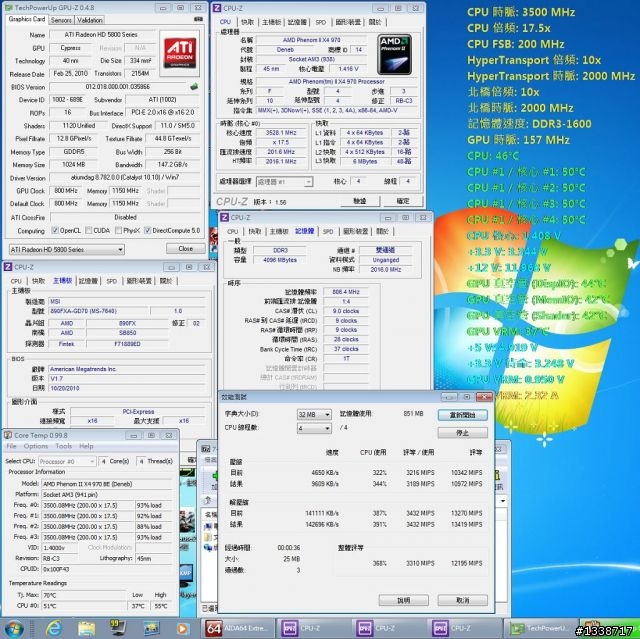Open the Select CPU dropdown in Core Temp
Image resolution: width=640 pixels, height=639 pixels.
tap(67, 462)
